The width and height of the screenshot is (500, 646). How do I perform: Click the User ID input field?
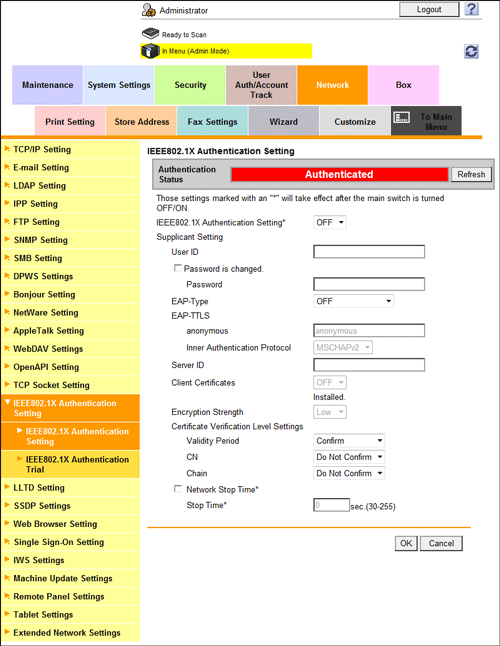click(369, 252)
